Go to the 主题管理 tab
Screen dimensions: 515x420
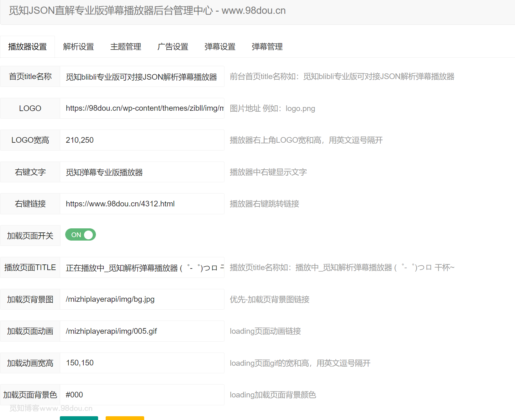tap(126, 47)
